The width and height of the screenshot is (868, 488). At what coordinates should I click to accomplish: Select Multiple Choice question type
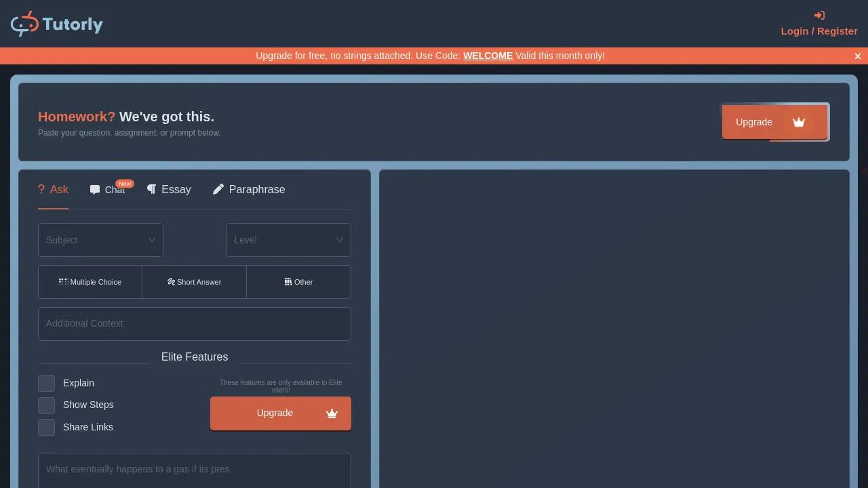pos(90,282)
